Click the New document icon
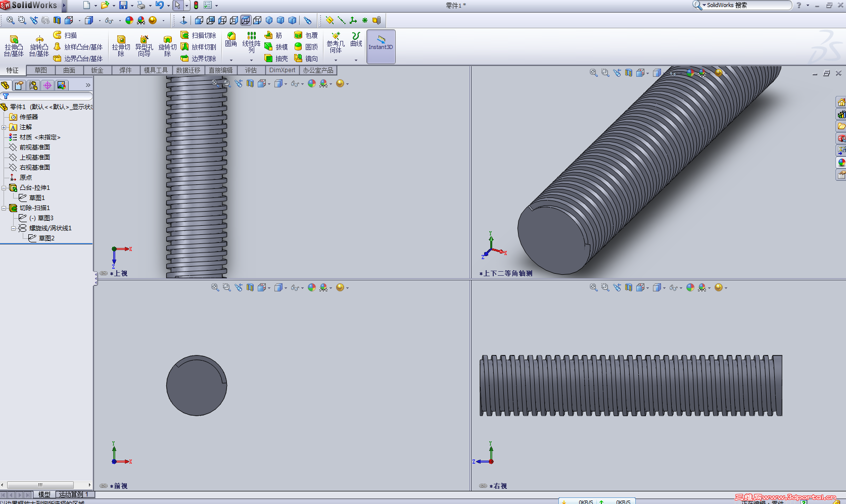The height and width of the screenshot is (504, 846). [86, 5]
